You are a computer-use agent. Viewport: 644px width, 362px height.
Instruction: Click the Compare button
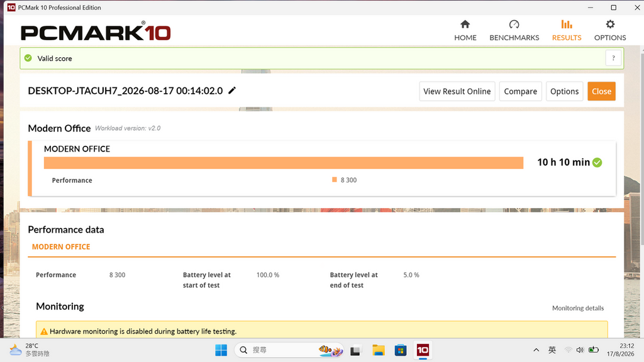click(520, 91)
